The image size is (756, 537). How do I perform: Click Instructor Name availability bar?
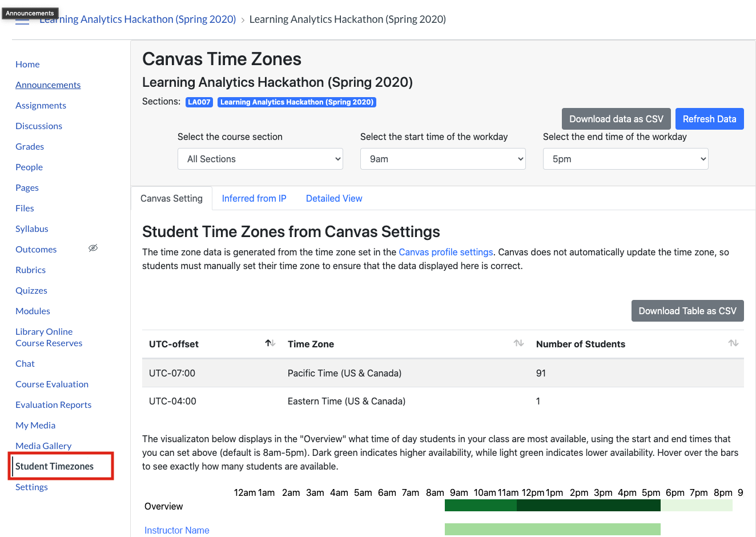[x=553, y=530]
